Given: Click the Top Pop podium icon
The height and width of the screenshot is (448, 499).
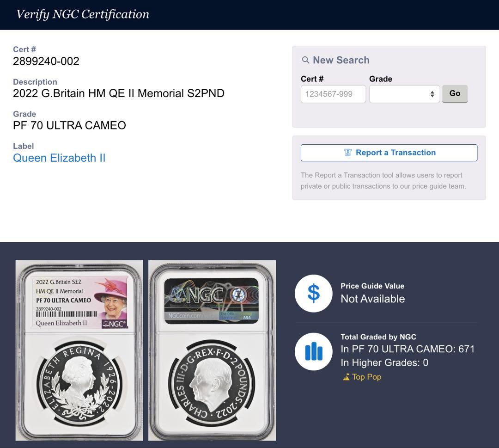Looking at the screenshot, I should pos(346,377).
